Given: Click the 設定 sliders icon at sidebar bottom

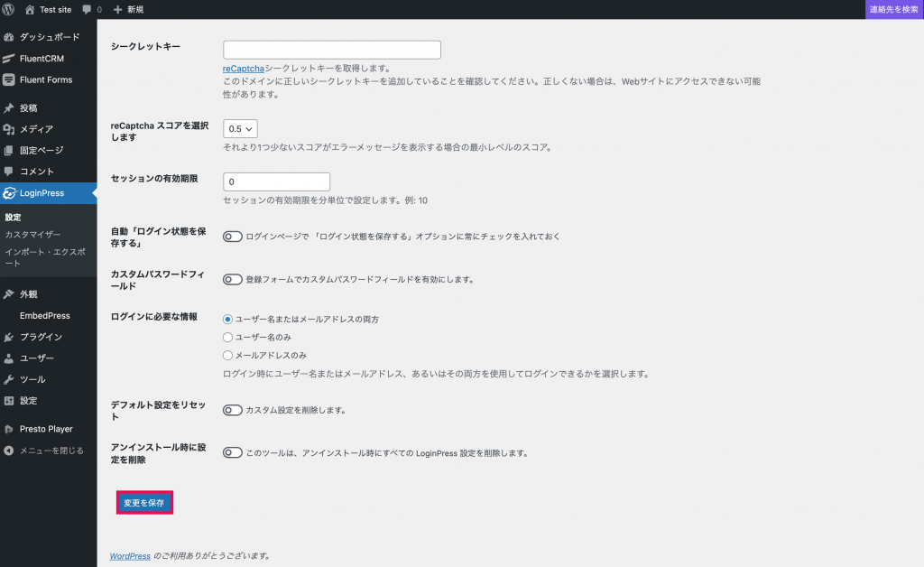Looking at the screenshot, I should point(8,401).
